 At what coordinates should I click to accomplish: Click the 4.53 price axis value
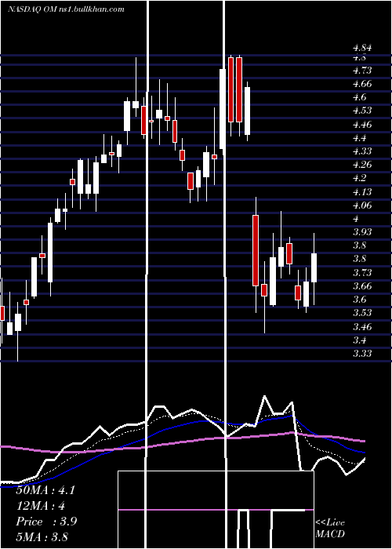coord(362,111)
